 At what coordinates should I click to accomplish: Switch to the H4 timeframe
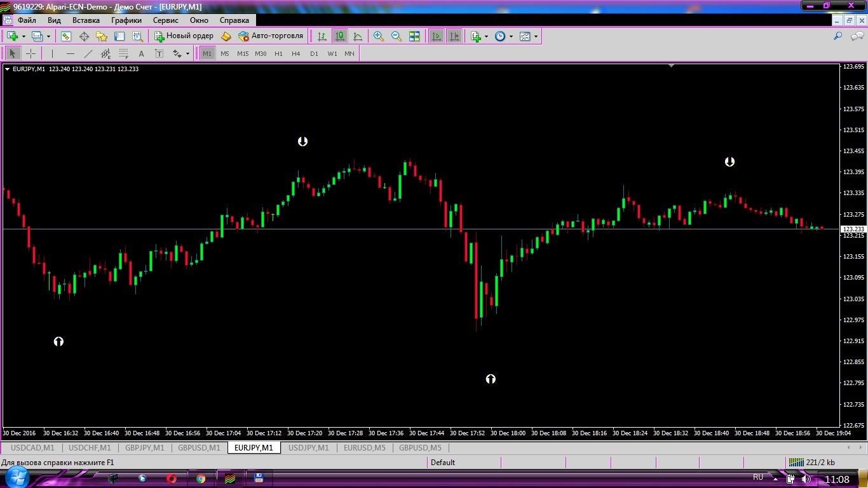pyautogui.click(x=296, y=54)
